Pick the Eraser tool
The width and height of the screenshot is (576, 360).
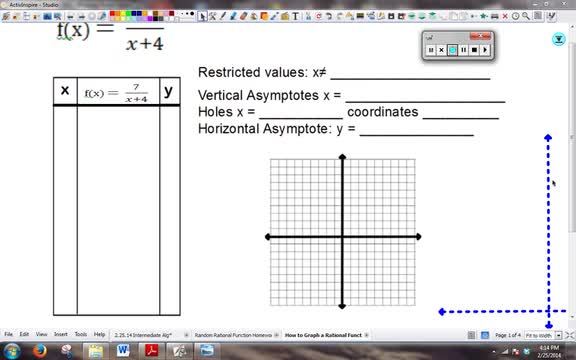tap(243, 16)
